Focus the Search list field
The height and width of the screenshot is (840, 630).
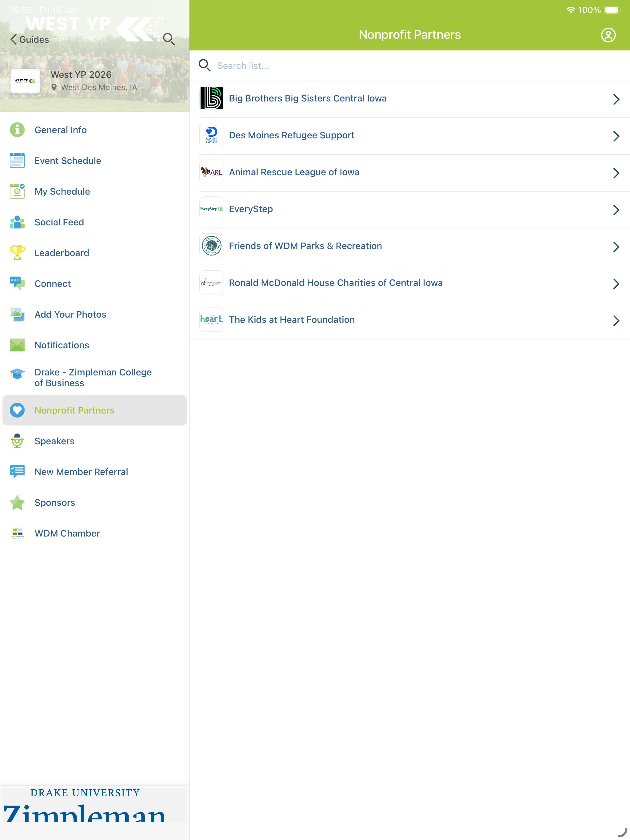(410, 66)
